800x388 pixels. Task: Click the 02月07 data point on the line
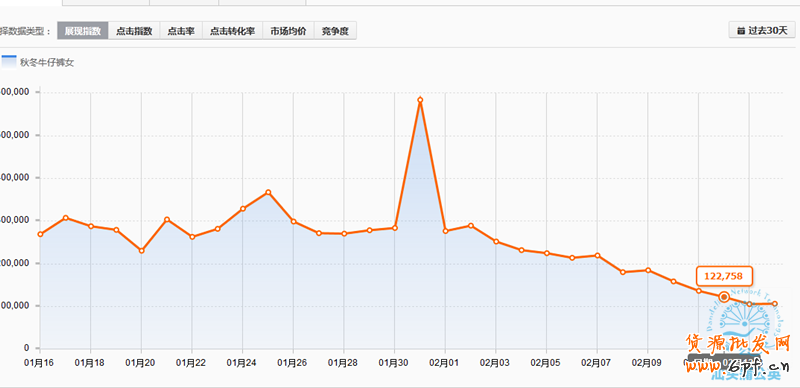coord(597,255)
